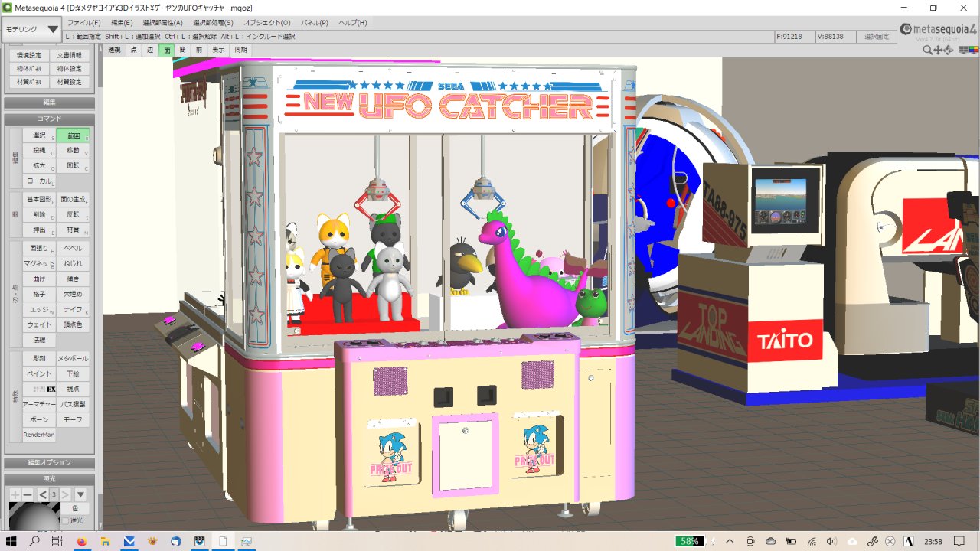Collapse the コマンド section header
Screen dimensions: 980x551
tap(50, 119)
